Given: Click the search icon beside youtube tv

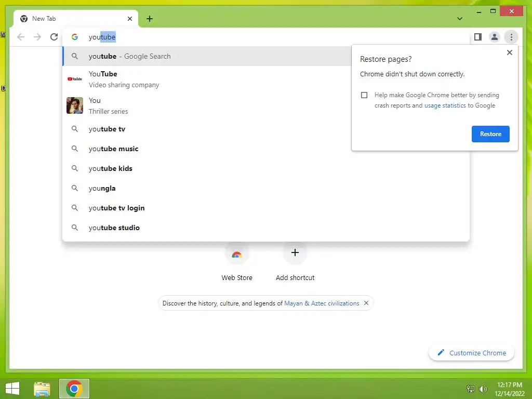Looking at the screenshot, I should tap(75, 129).
